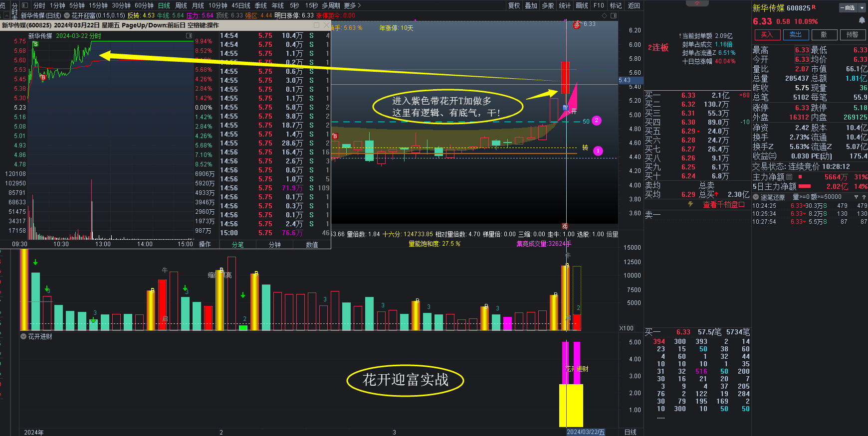Toggle the sidebar panel icon before 分时
This screenshot has height=436, width=868.
(25, 5)
